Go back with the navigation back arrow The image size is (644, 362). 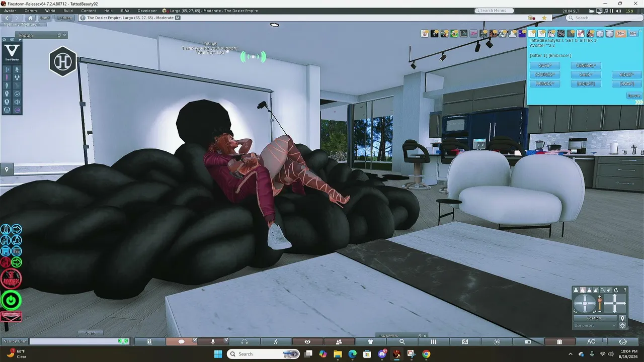tap(8, 18)
